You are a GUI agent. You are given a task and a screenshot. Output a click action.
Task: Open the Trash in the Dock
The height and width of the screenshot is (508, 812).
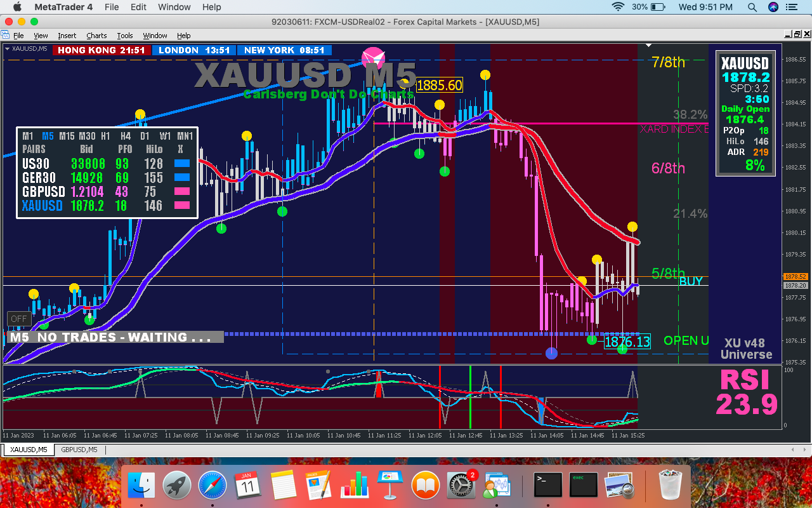669,486
